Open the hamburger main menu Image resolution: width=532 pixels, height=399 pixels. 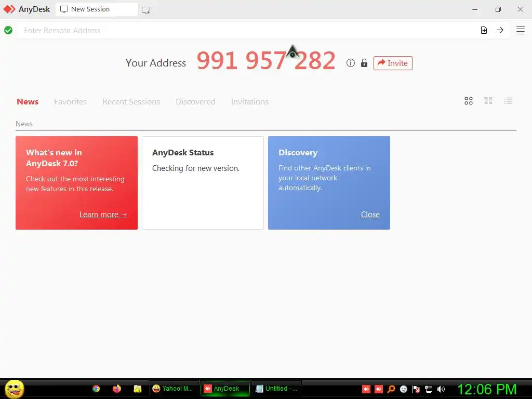(521, 30)
